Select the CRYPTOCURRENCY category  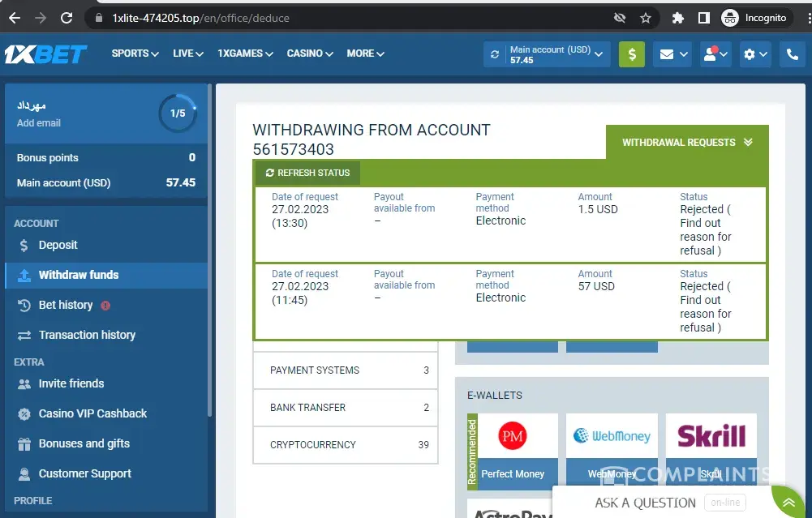tap(346, 445)
